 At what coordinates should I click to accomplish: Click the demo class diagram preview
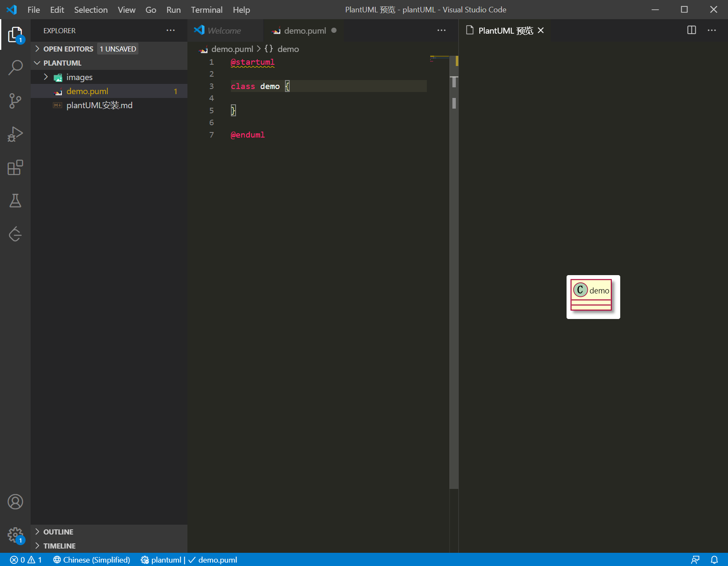coord(593,297)
